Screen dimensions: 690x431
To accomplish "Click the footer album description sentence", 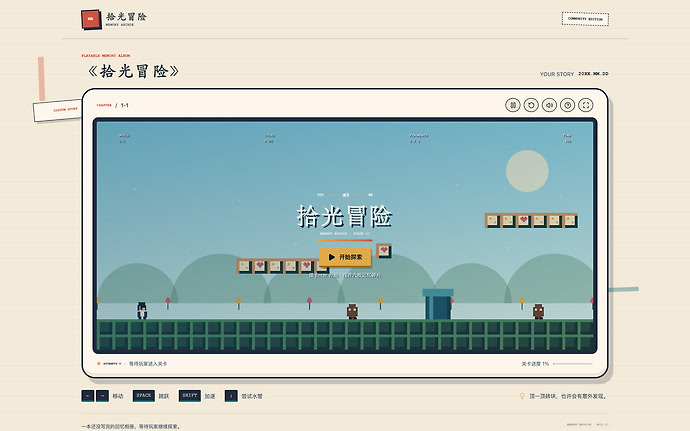I will [x=131, y=426].
